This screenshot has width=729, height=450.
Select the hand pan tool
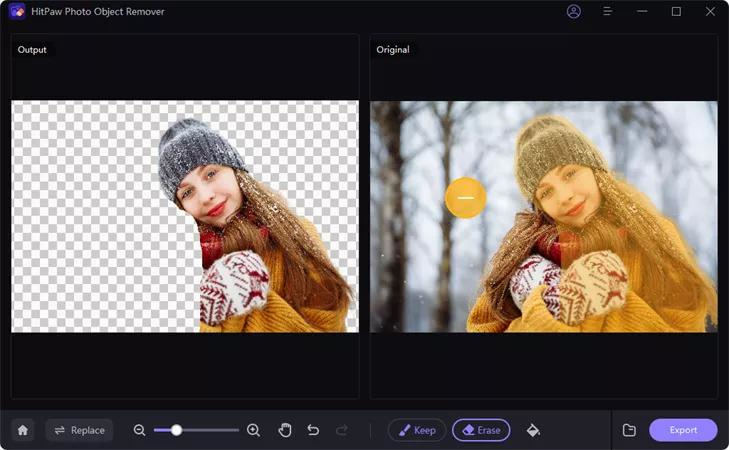pyautogui.click(x=285, y=430)
